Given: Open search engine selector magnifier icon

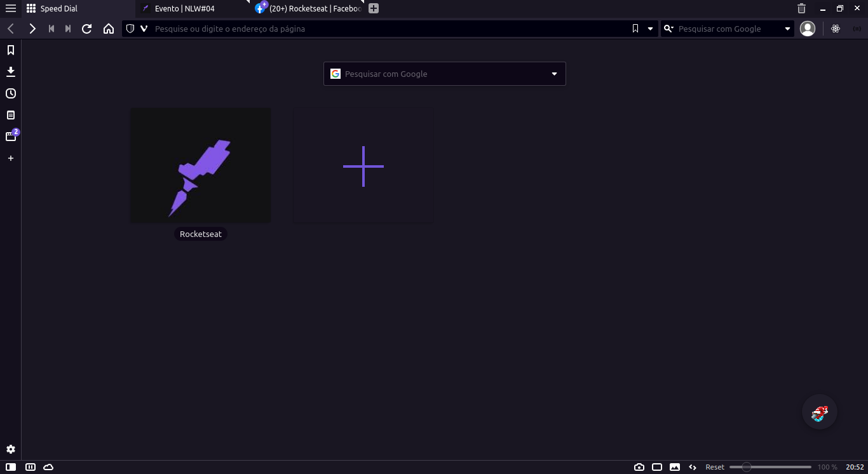Looking at the screenshot, I should pyautogui.click(x=668, y=29).
